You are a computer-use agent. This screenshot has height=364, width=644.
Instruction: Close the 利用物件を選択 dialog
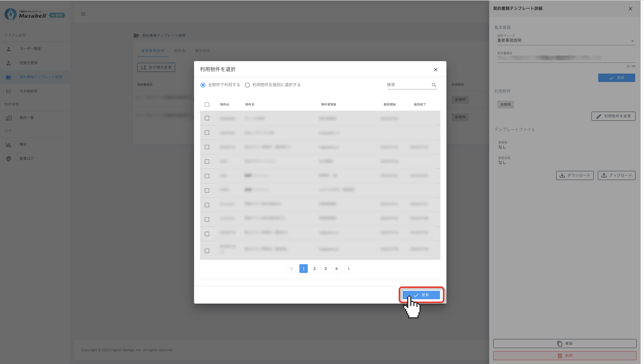click(435, 69)
